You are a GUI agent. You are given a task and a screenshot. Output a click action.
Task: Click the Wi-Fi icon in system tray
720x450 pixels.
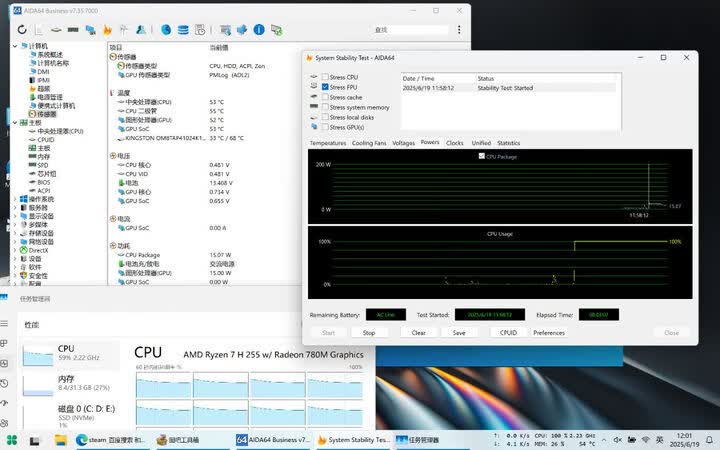(x=645, y=440)
